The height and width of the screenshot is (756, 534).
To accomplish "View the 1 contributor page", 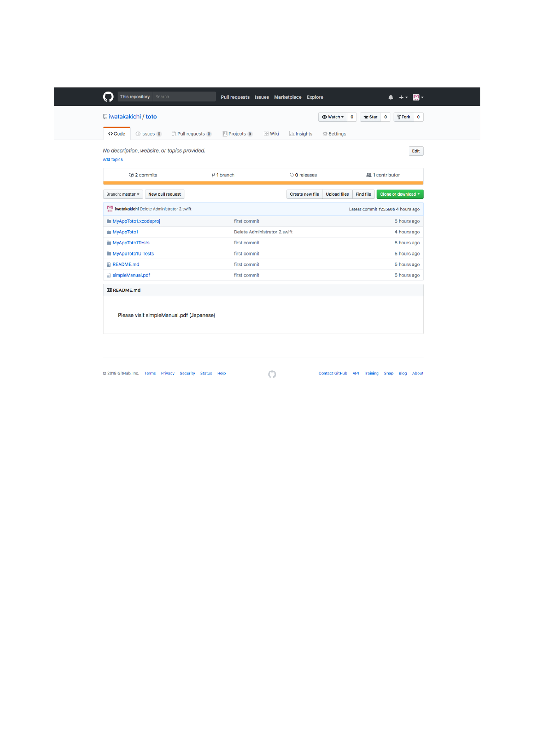I will click(x=383, y=175).
